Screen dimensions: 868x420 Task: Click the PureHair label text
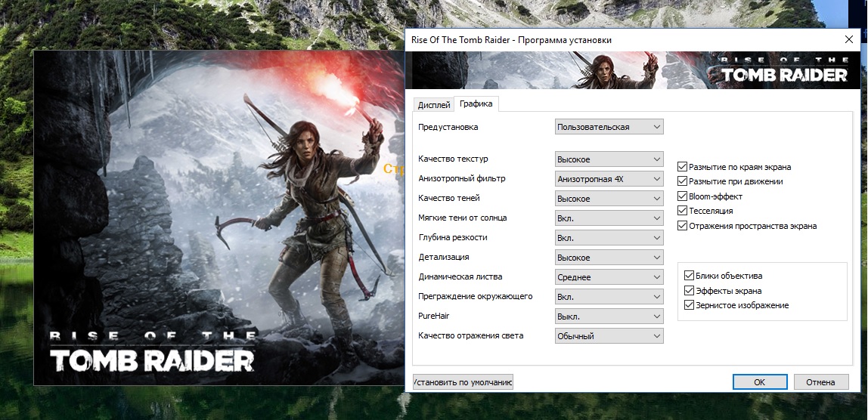coord(434,316)
